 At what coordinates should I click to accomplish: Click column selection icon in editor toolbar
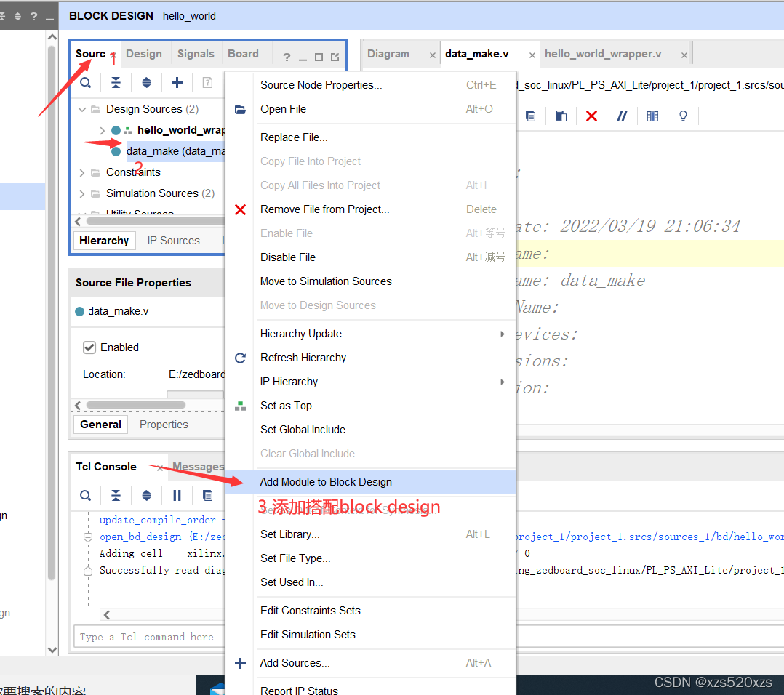(652, 116)
